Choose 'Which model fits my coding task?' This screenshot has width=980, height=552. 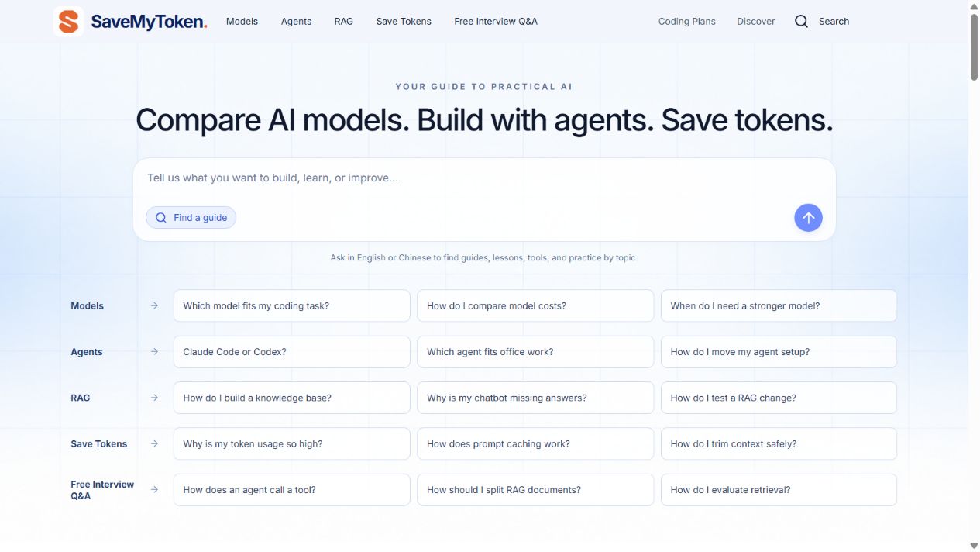tap(292, 305)
